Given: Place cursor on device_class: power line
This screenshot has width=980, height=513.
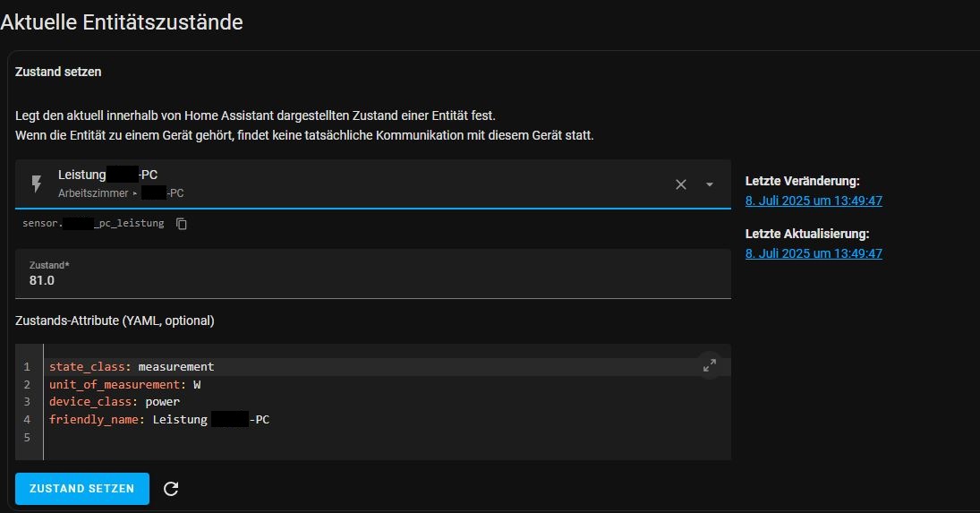Looking at the screenshot, I should click(115, 402).
